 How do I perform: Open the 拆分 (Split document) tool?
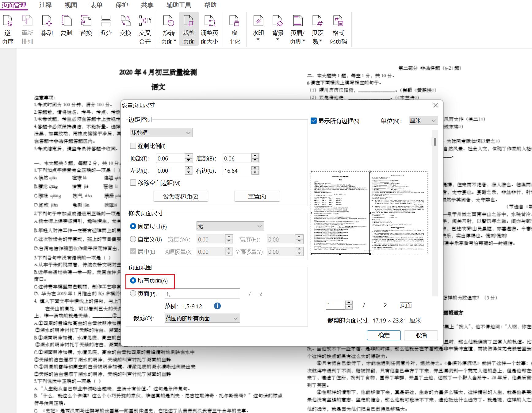106,28
